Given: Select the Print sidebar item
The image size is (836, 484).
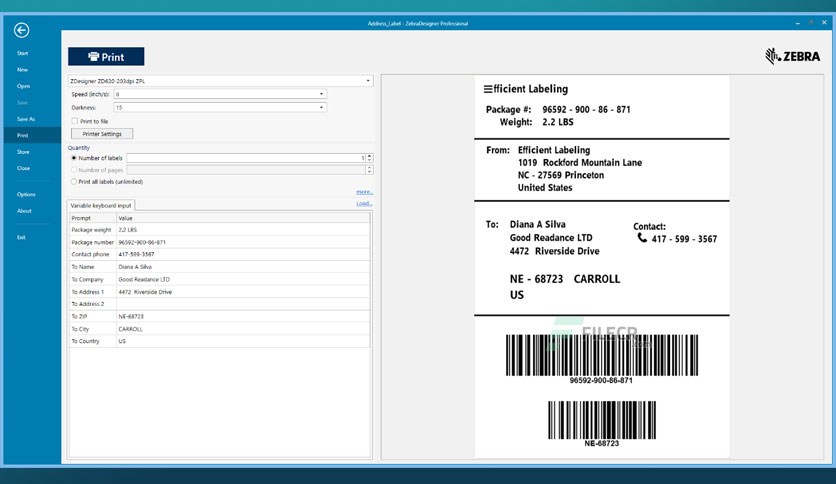Looking at the screenshot, I should point(32,135).
